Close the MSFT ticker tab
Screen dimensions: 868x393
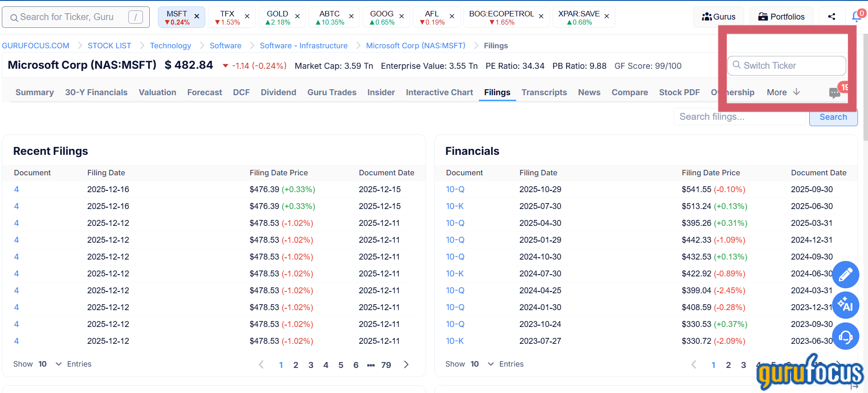coord(197,16)
